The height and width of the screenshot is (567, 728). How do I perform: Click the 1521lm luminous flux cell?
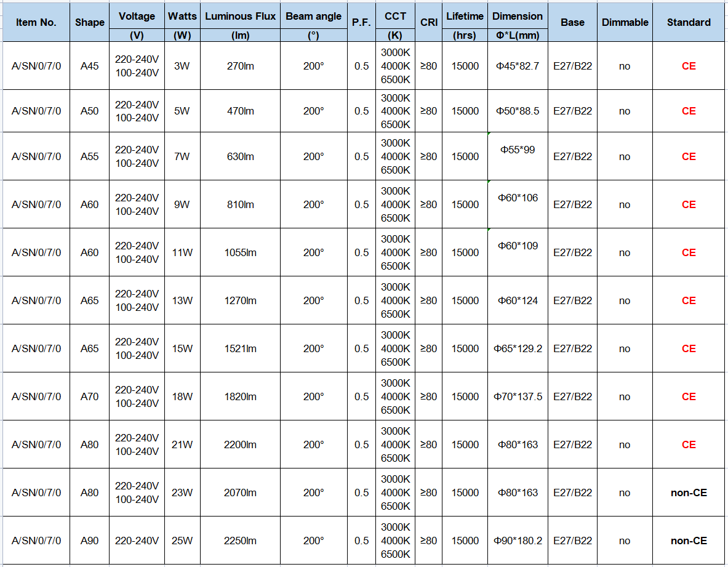tap(241, 348)
